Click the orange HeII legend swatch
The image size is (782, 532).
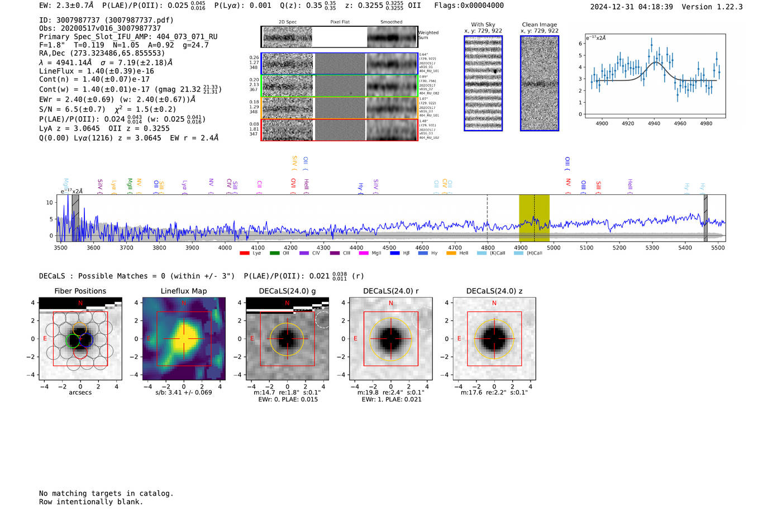(x=451, y=253)
